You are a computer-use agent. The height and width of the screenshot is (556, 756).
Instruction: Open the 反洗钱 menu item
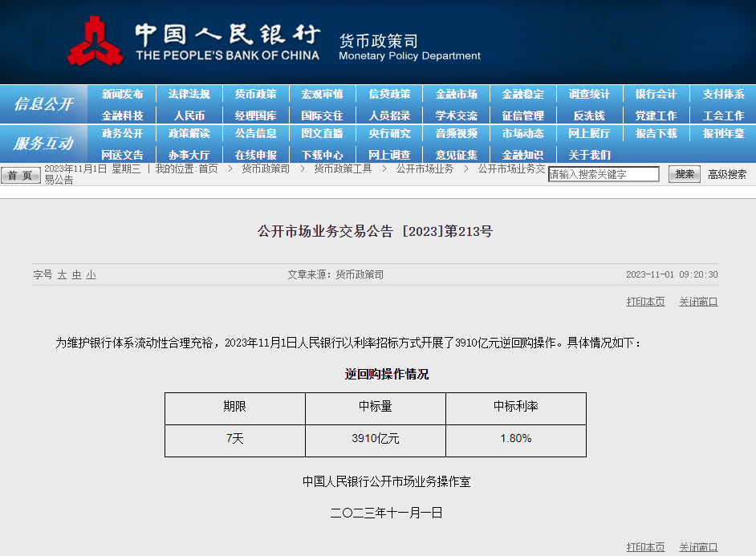click(x=589, y=116)
